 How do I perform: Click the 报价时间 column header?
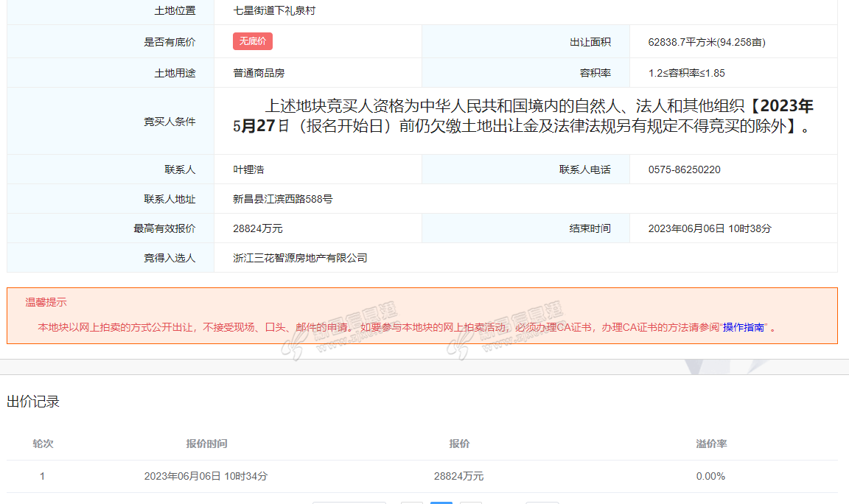[206, 444]
